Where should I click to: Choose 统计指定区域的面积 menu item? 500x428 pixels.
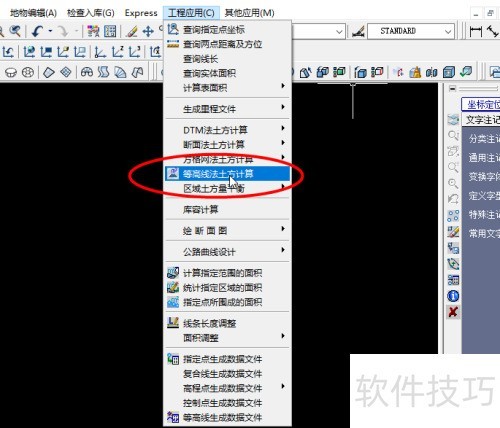[228, 287]
